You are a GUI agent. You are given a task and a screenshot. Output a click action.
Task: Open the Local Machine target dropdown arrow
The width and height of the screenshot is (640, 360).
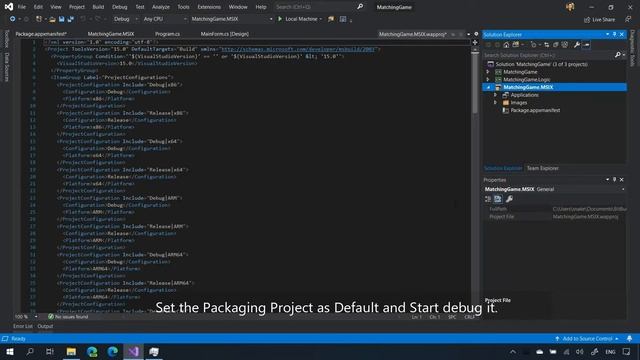click(321, 19)
